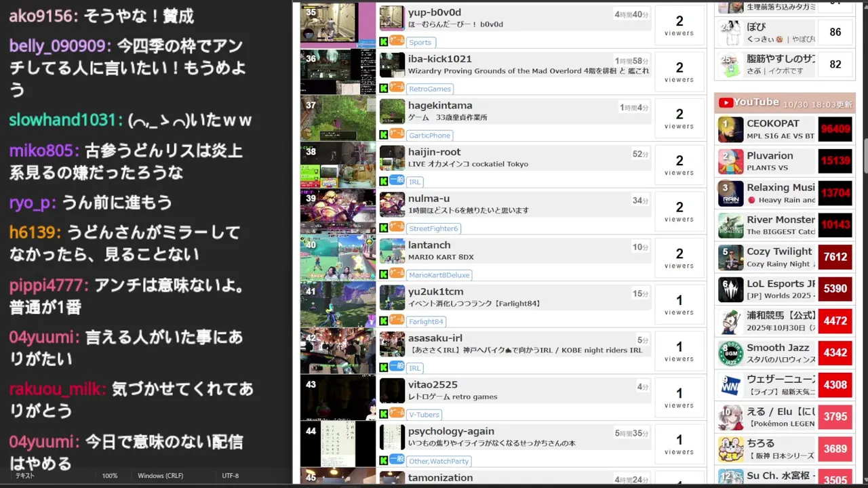Open rank 42 night ride stream thumbnail

[x=338, y=350]
